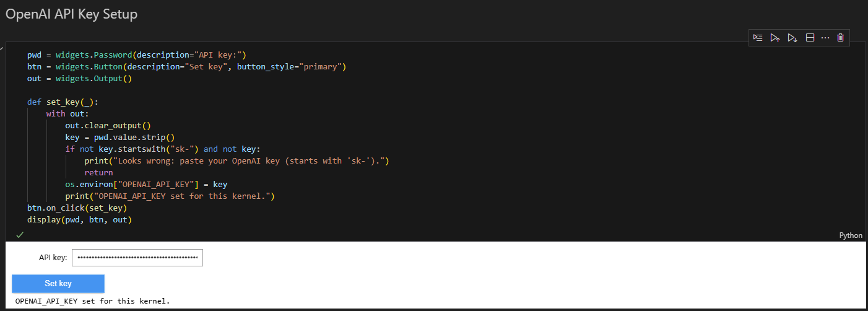The width and height of the screenshot is (868, 311).
Task: Click the print("OPENAI_API_KEY set for this kernel.") code line
Action: click(170, 196)
